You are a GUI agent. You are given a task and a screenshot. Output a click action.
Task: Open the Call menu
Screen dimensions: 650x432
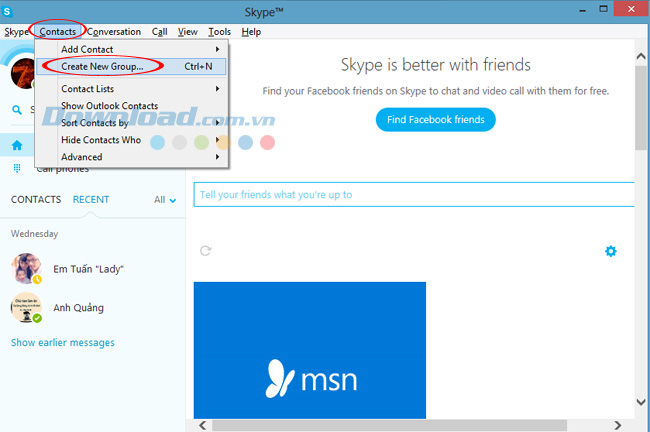click(x=160, y=32)
